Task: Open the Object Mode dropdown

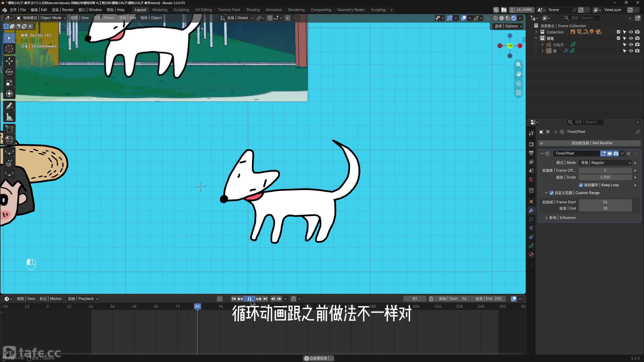Action: 41,18
